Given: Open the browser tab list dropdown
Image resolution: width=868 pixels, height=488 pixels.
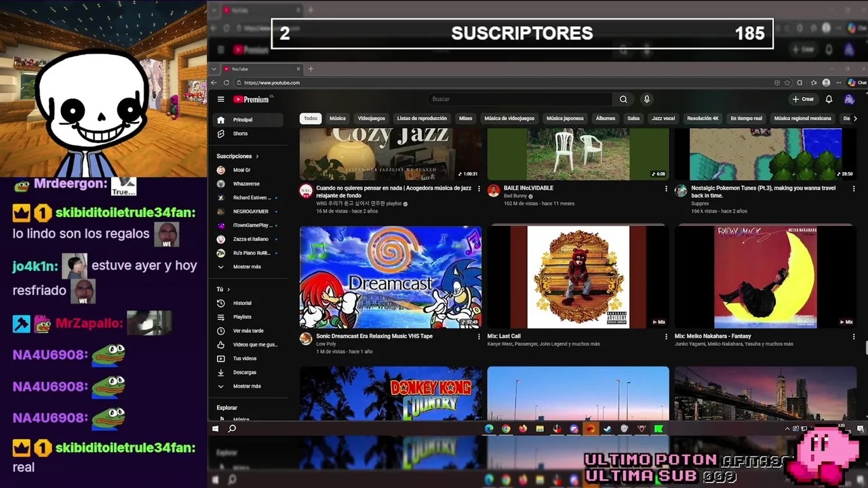Looking at the screenshot, I should (214, 68).
